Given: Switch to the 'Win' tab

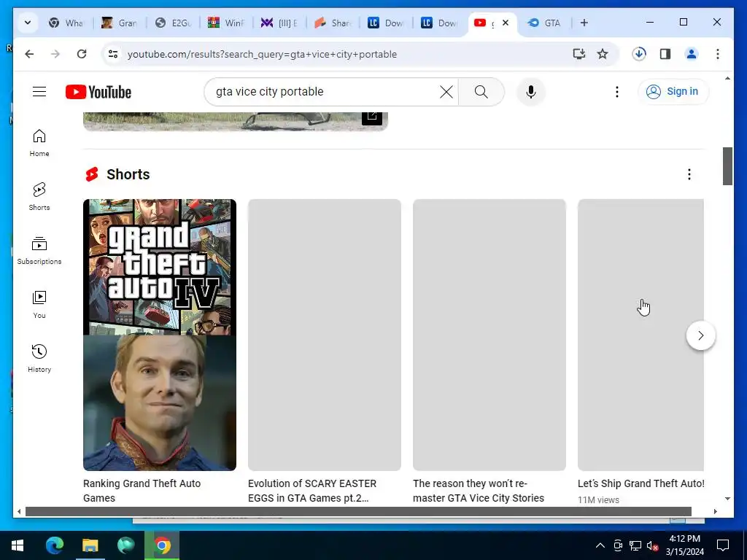Looking at the screenshot, I should pos(227,23).
